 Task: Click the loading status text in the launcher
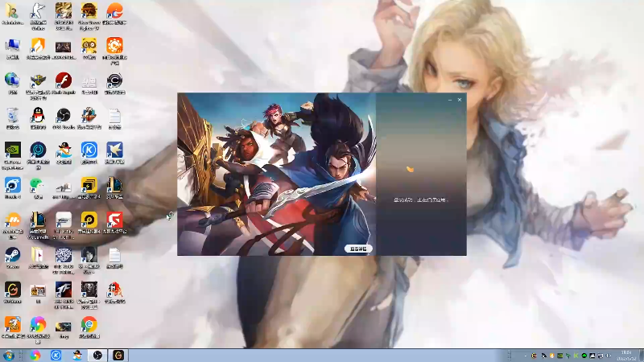point(420,200)
